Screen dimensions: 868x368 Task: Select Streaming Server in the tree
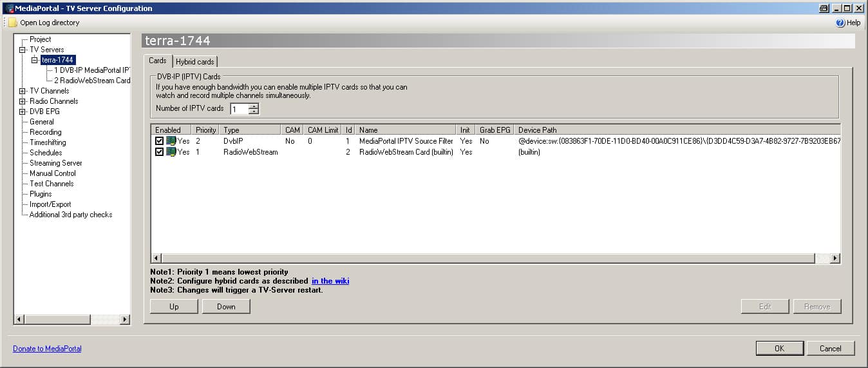click(x=55, y=163)
